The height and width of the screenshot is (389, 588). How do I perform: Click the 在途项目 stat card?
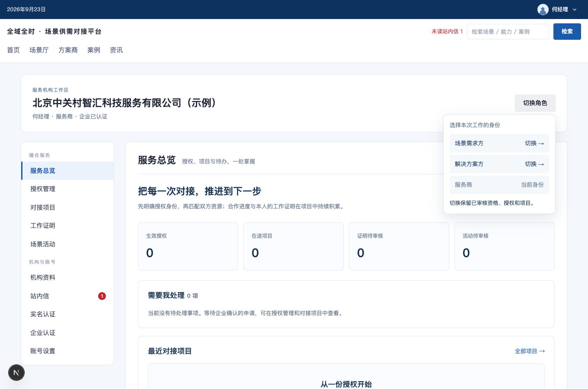(x=294, y=246)
